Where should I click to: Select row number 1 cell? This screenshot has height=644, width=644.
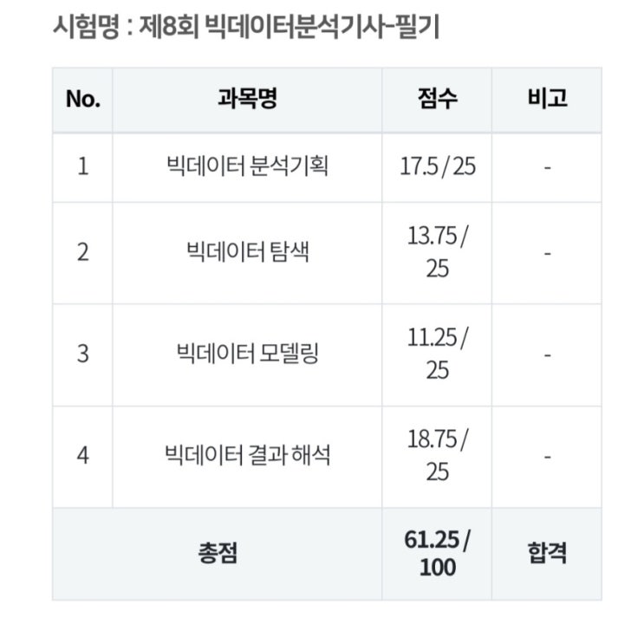pos(83,167)
